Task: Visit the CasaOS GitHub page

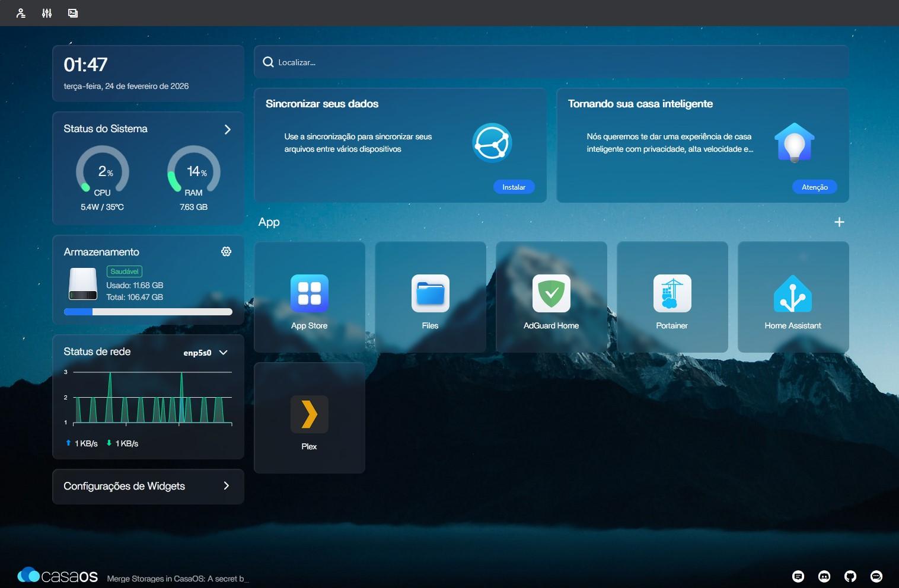Action: [x=850, y=576]
